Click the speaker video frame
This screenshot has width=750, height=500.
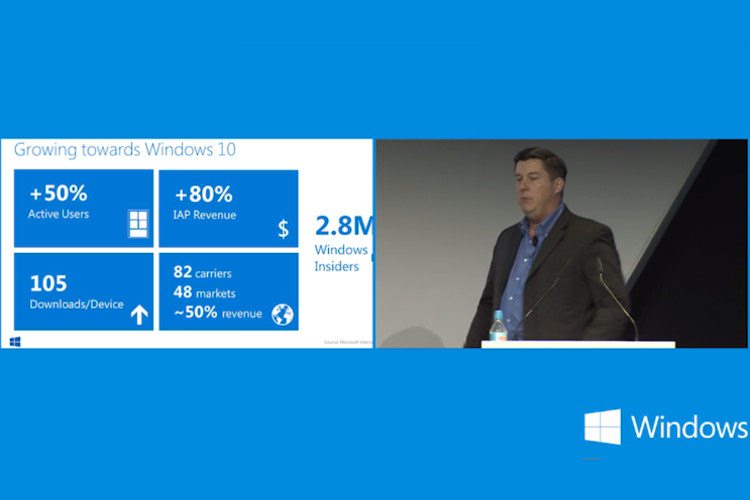tap(562, 244)
